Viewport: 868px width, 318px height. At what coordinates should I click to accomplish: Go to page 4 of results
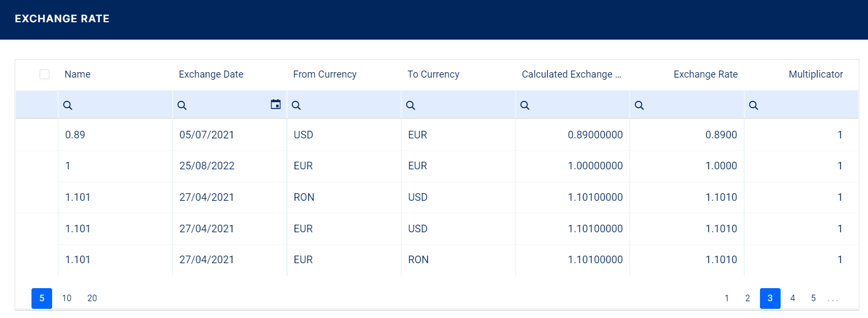pyautogui.click(x=793, y=298)
